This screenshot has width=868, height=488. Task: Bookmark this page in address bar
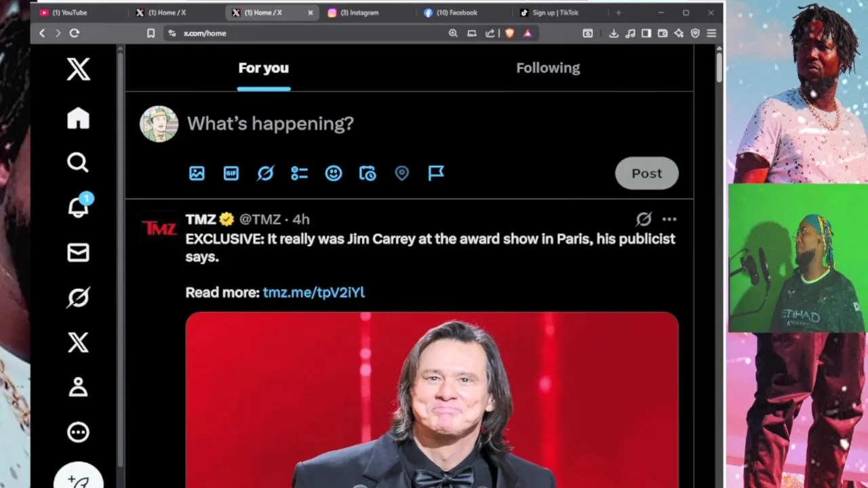[151, 33]
